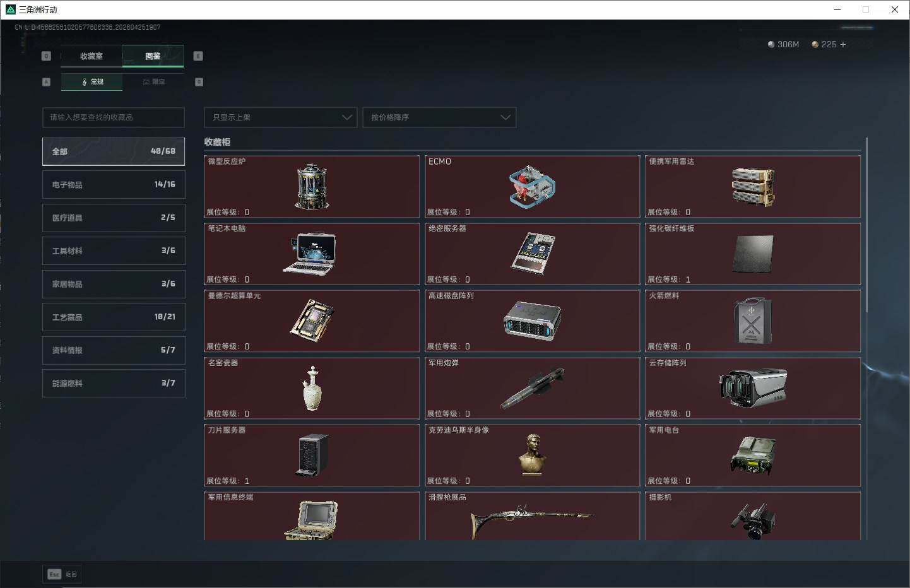Viewport: 910px width, 588px height.
Task: Click the Esc 返回 back button
Action: tap(62, 574)
